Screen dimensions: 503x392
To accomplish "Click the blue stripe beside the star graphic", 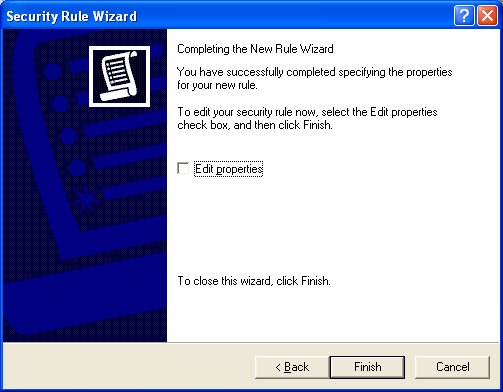I will pyautogui.click(x=135, y=190).
